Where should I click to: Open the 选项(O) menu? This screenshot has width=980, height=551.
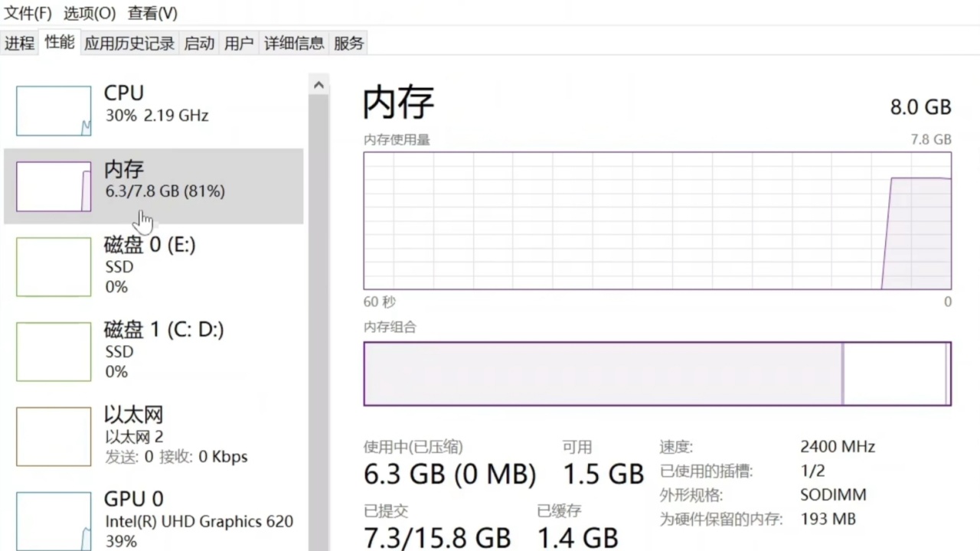(90, 13)
